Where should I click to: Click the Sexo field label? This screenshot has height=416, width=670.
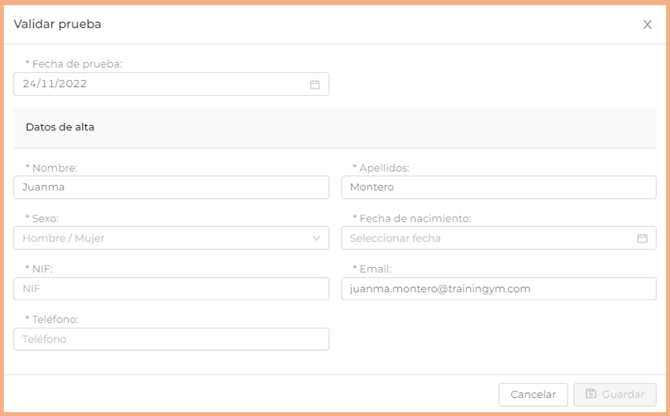click(45, 218)
